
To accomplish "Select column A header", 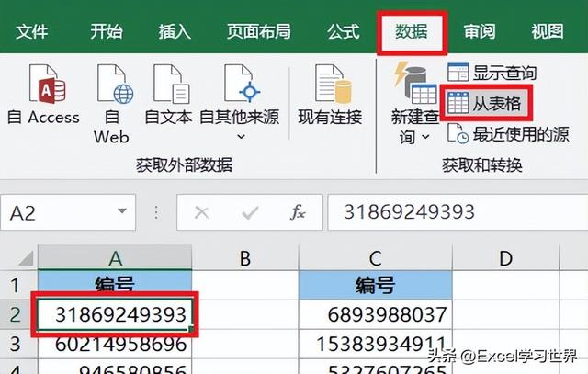I will point(115,257).
